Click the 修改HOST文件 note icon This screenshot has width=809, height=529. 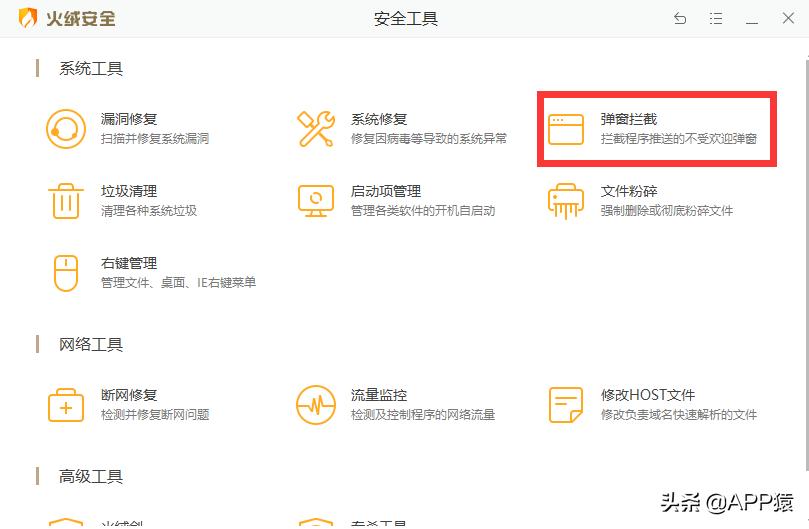coord(566,405)
